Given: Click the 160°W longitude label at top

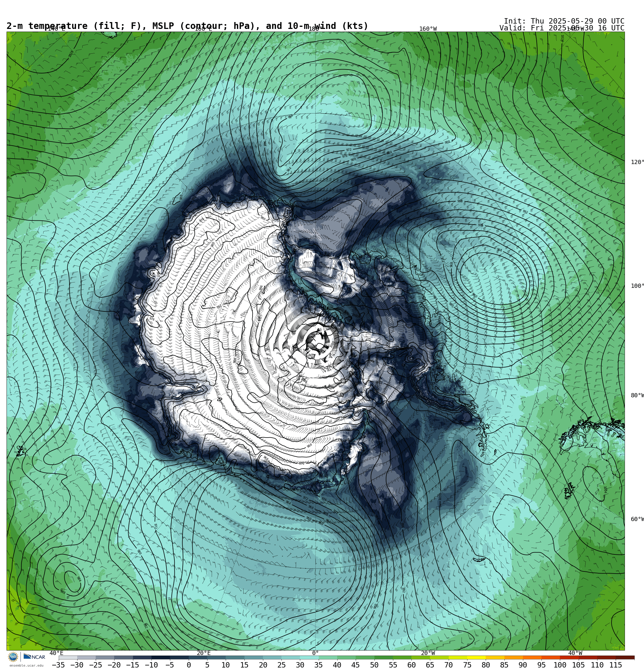Looking at the screenshot, I should [x=428, y=29].
